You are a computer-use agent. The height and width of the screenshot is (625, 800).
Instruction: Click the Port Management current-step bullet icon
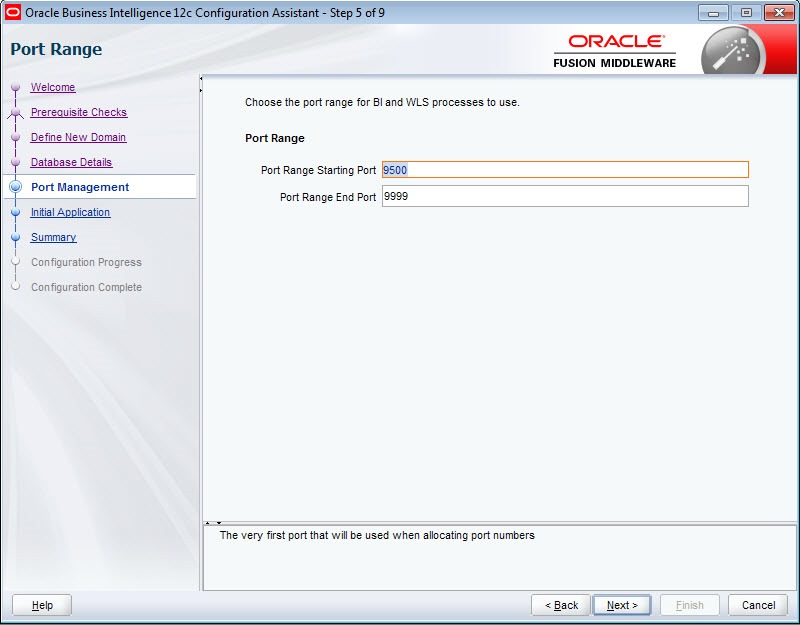16,187
